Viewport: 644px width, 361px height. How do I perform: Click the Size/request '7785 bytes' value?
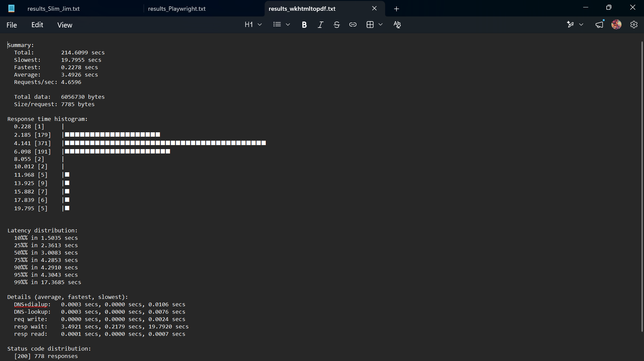(x=78, y=104)
